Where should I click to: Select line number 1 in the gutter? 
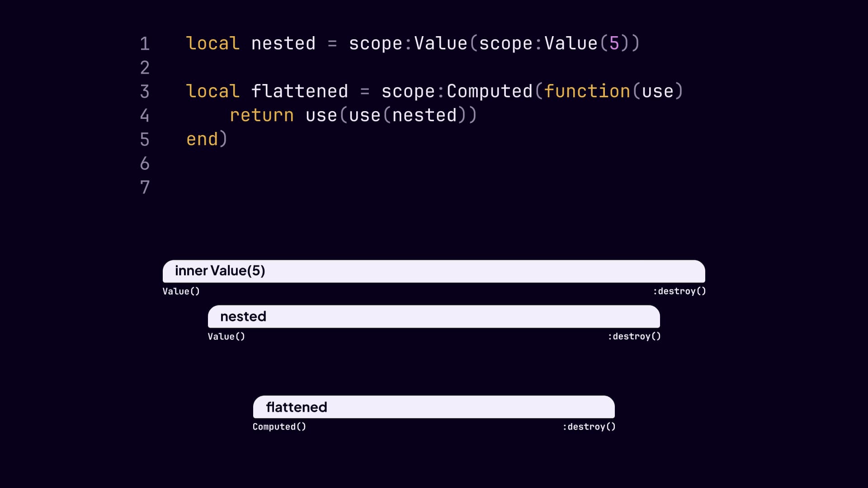pos(145,44)
